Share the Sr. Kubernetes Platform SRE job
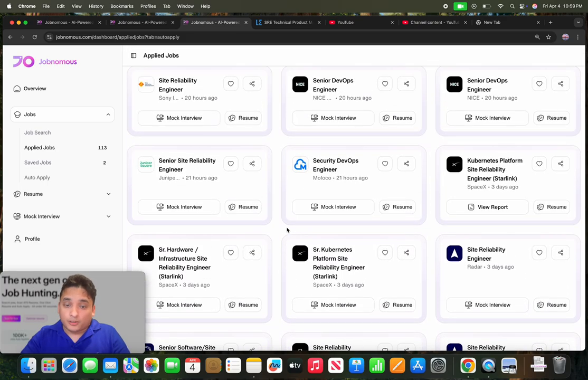Screen dimensions: 588x380 coord(406,252)
